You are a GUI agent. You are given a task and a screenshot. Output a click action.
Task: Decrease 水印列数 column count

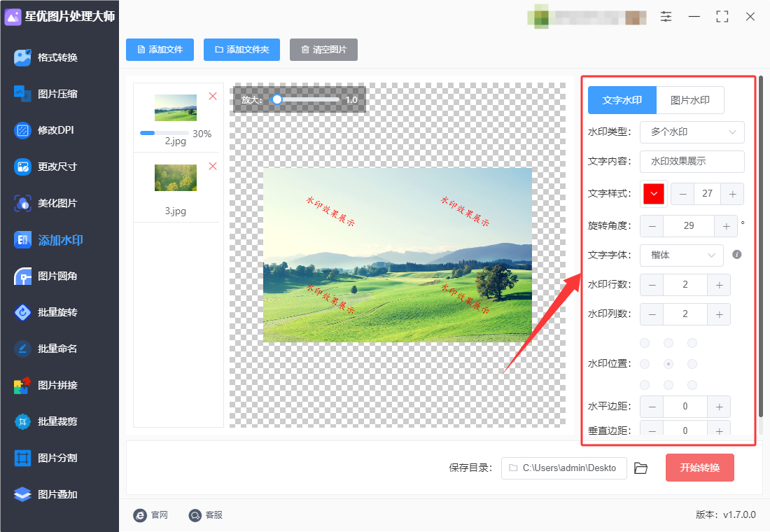pos(652,314)
